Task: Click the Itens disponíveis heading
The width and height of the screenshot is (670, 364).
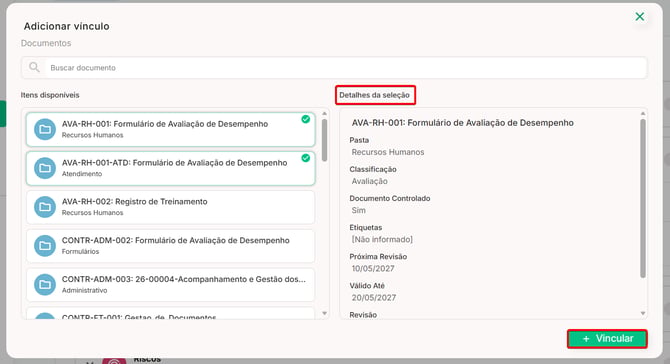Action: 50,95
